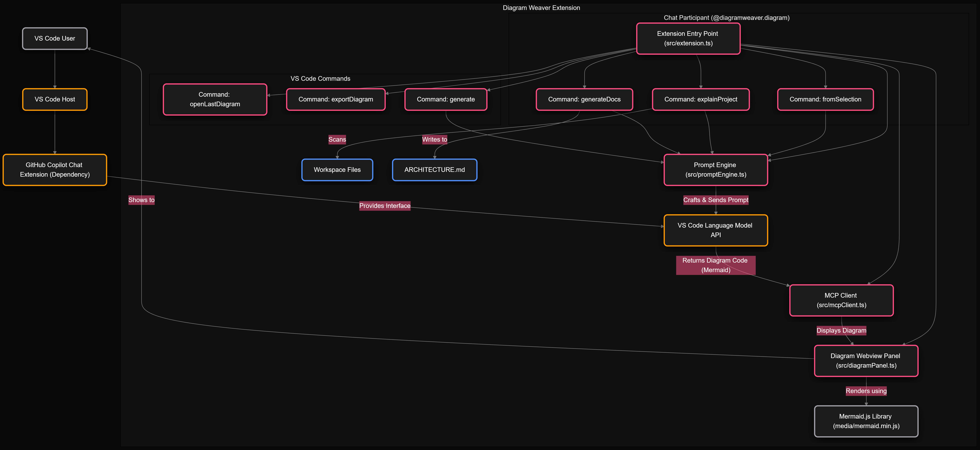Click 'Diagram Weaver Extension' group title
Screen dimensions: 980x450
[541, 8]
